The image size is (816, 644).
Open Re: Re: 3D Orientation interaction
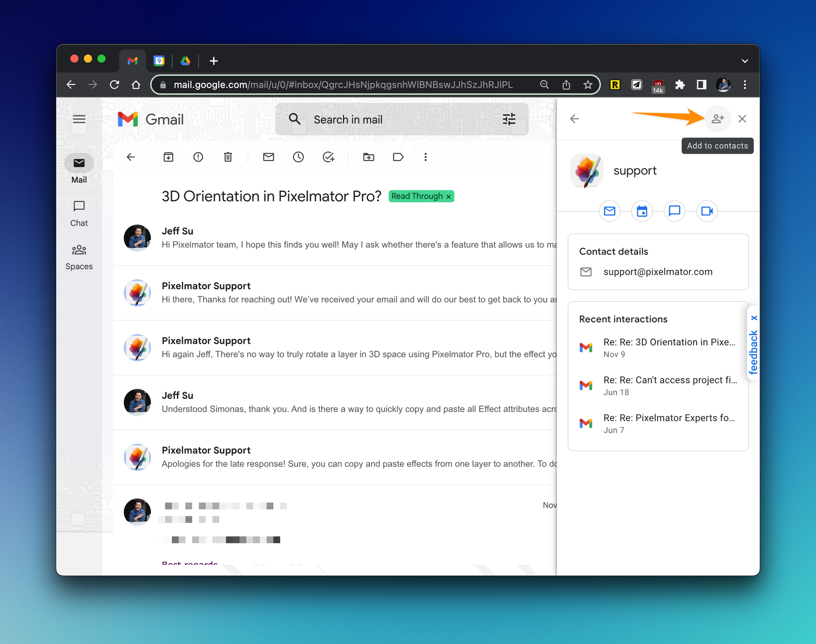pyautogui.click(x=658, y=347)
